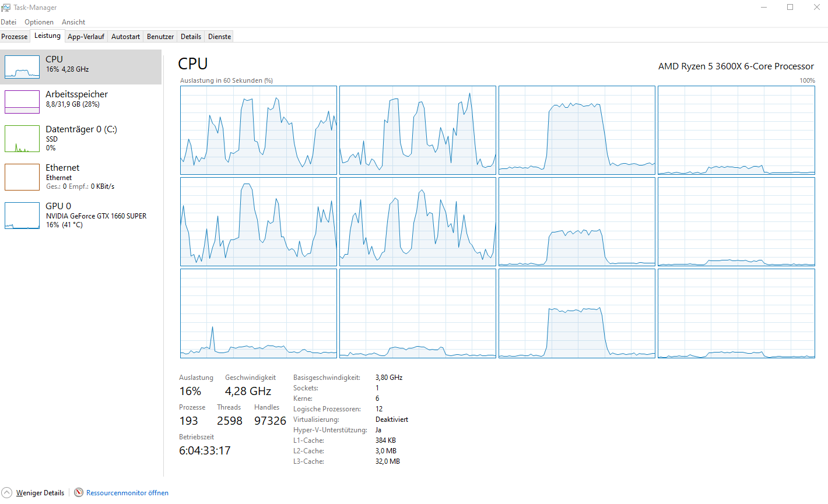
Task: Click the Hyper-V-Unterstützung label
Action: pyautogui.click(x=330, y=430)
